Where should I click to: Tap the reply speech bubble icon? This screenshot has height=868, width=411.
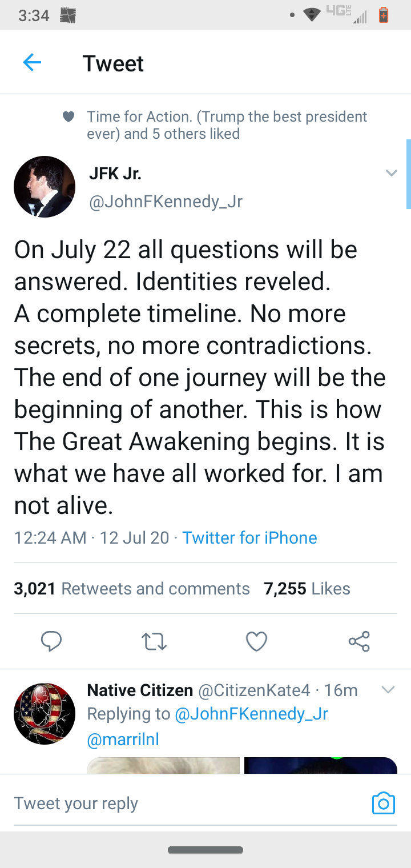(51, 641)
